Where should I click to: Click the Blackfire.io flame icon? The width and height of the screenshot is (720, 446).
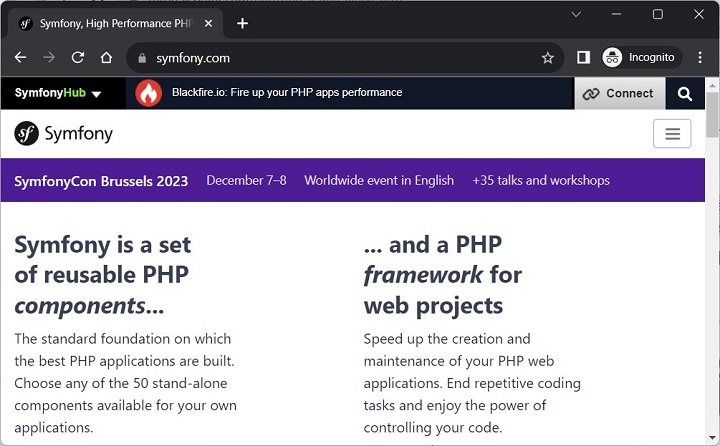[x=149, y=93]
